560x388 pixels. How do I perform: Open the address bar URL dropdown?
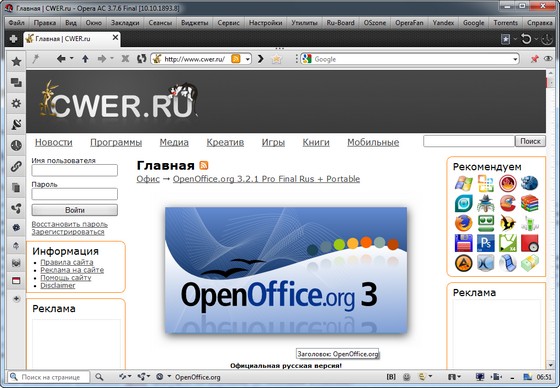click(248, 59)
